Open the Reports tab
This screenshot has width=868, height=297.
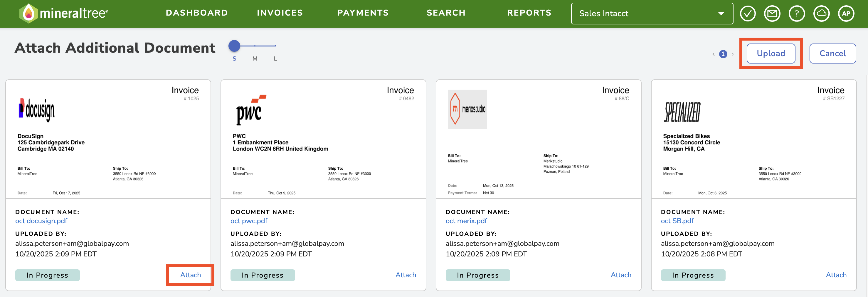(529, 13)
